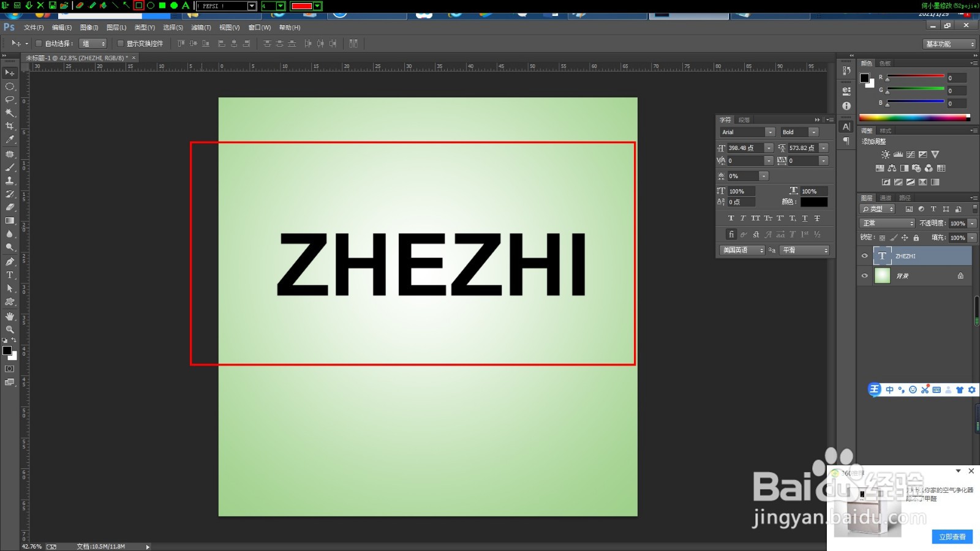The width and height of the screenshot is (980, 551).
Task: Select the ZHEZHI layer thumbnail
Action: [882, 256]
